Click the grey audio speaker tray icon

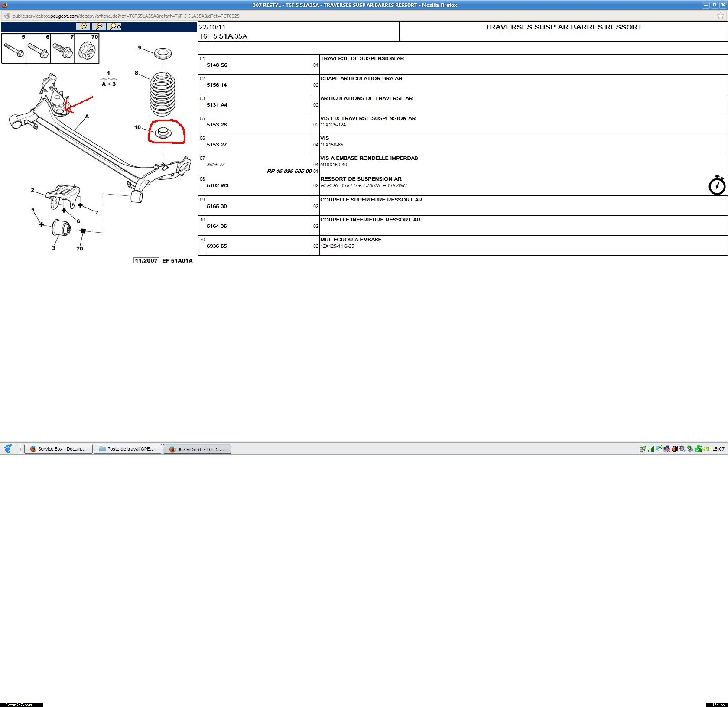tap(682, 449)
